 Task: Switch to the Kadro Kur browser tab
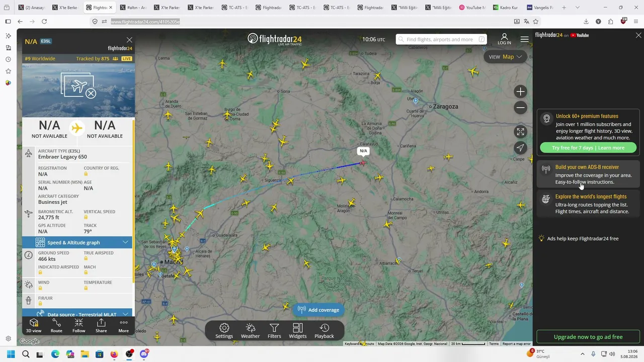[x=506, y=8]
